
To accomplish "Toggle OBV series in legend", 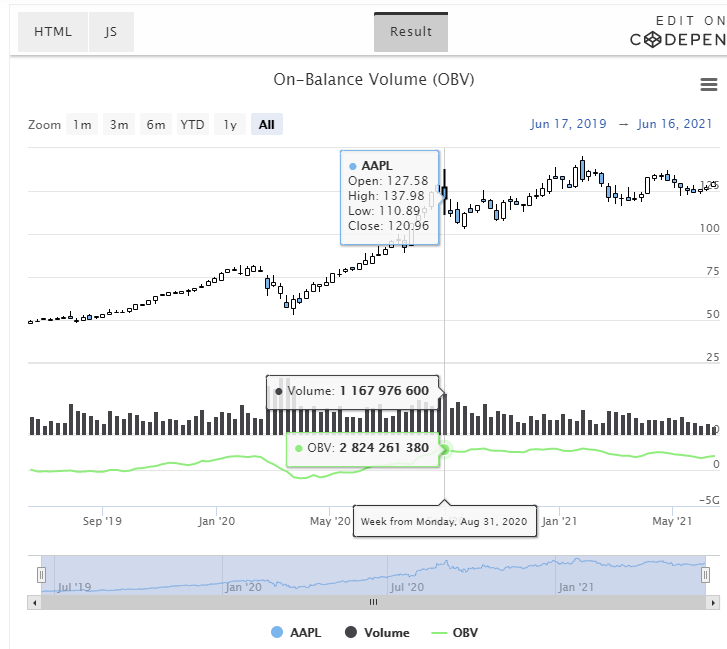I will click(x=454, y=632).
